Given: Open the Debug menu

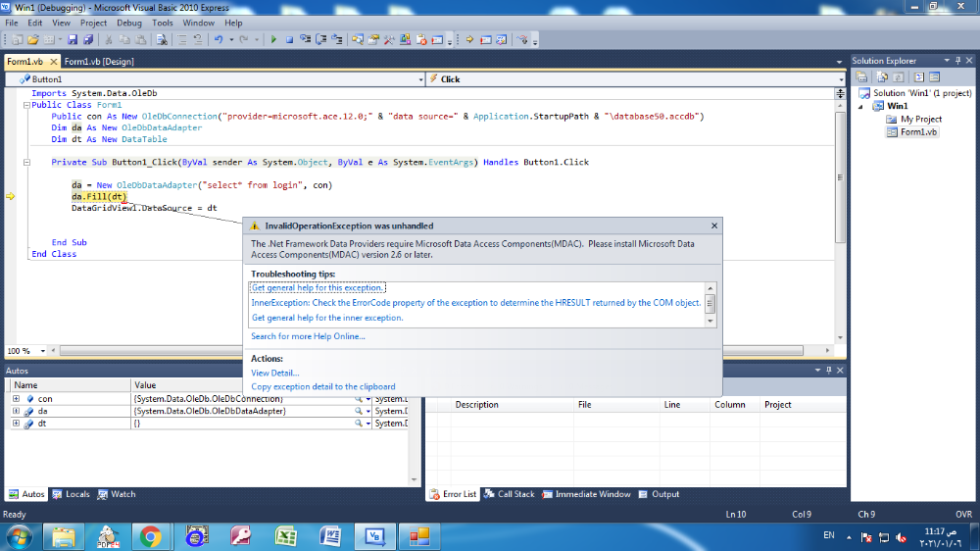Looking at the screenshot, I should 128,23.
